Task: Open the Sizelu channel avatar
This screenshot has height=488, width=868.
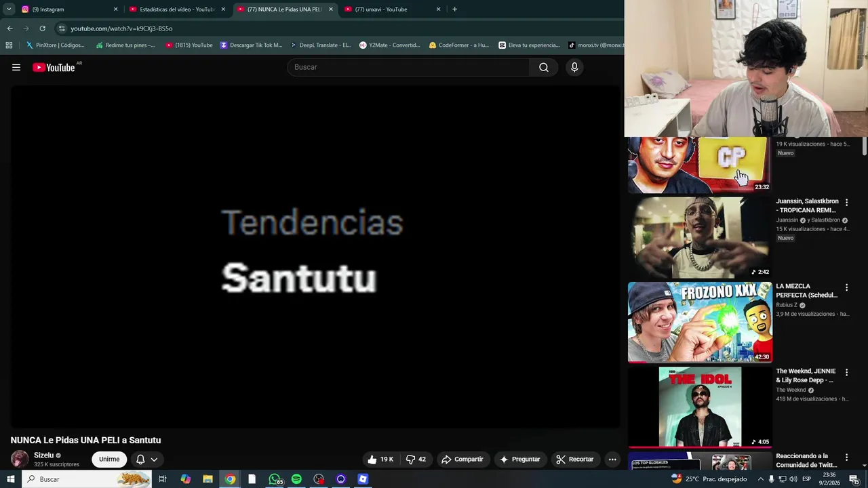Action: point(20,459)
